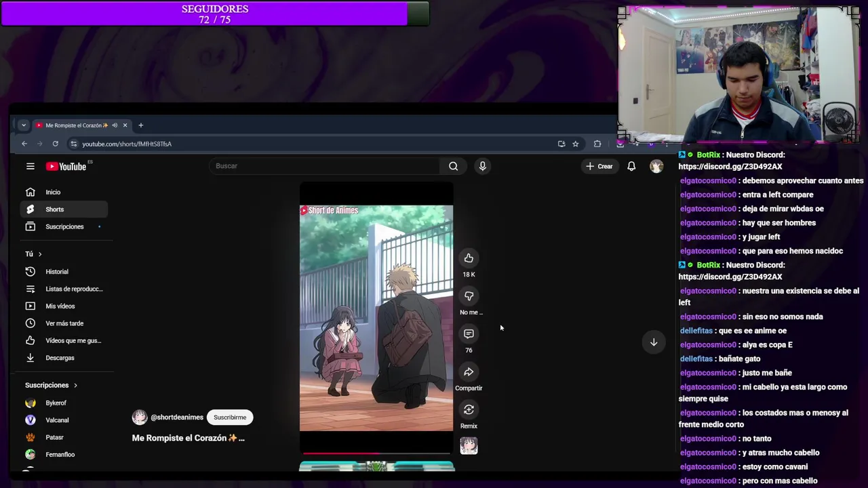Start voice search with the microphone
868x488 pixels.
click(482, 166)
